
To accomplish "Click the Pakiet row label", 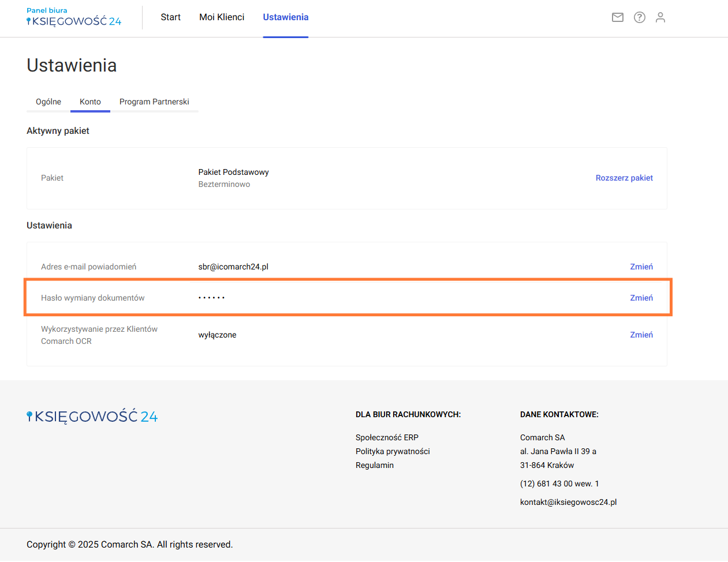I will (x=52, y=178).
